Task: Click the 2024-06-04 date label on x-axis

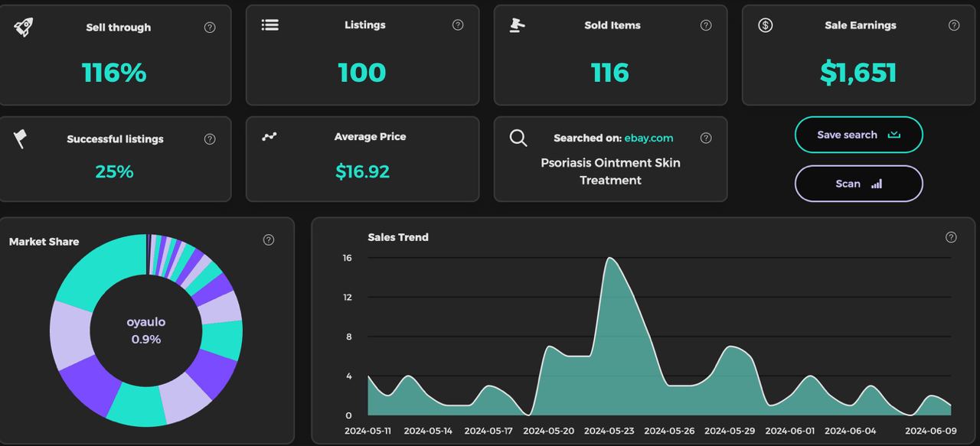Action: pos(851,431)
